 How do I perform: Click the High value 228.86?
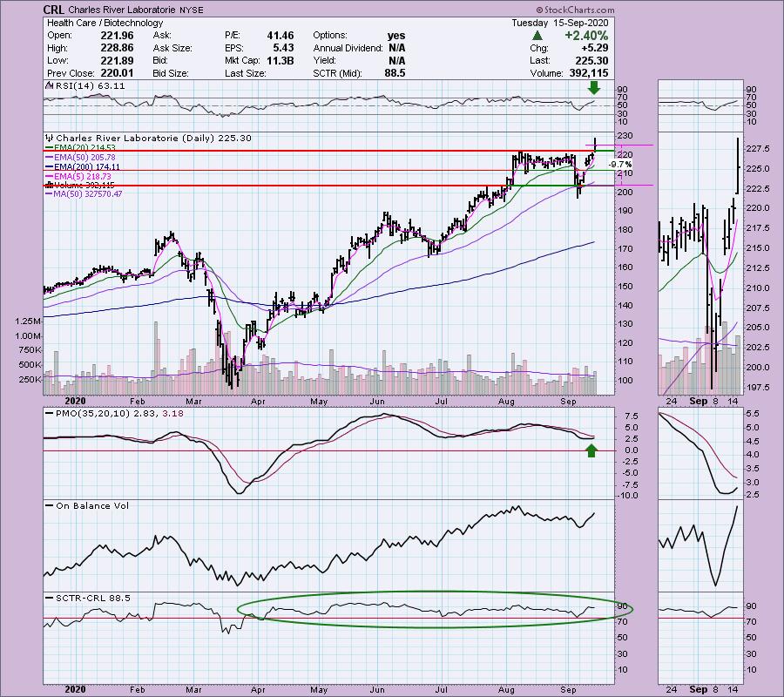(117, 48)
